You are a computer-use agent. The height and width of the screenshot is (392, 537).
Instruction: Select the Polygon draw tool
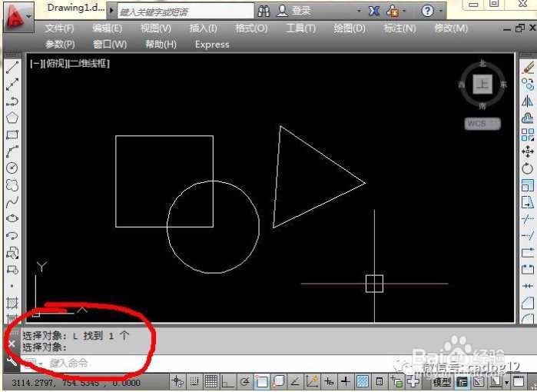pos(12,118)
